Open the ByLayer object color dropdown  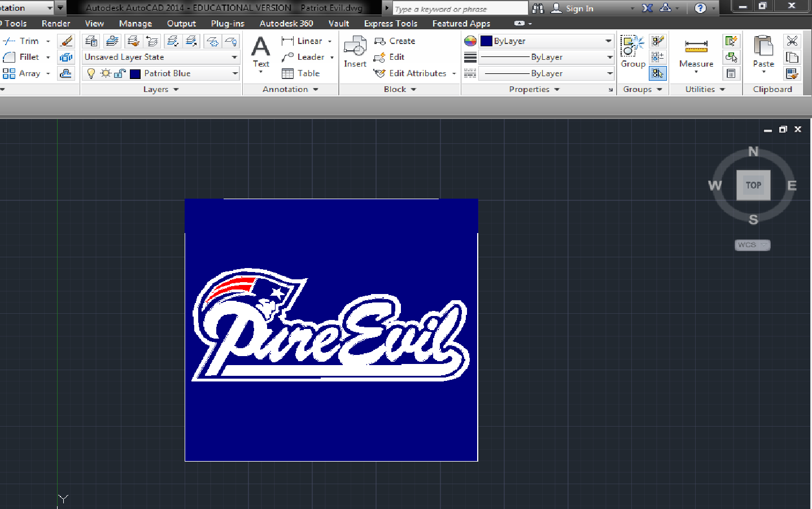(x=546, y=41)
